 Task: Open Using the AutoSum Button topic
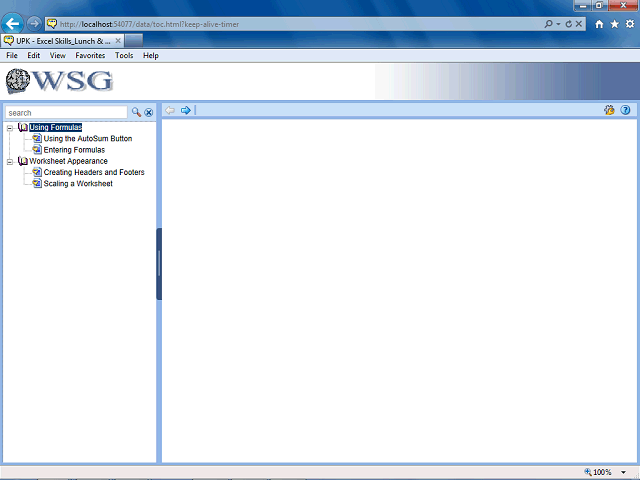click(x=88, y=139)
